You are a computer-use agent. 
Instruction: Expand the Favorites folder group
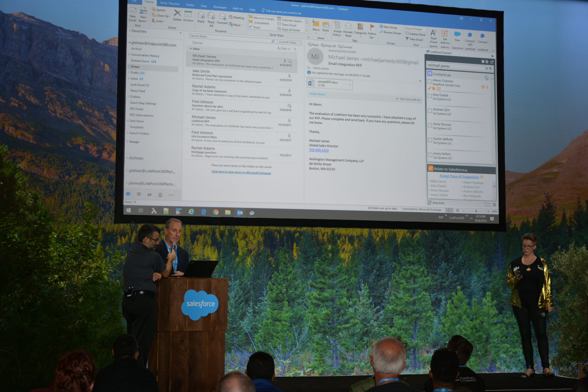(x=130, y=31)
